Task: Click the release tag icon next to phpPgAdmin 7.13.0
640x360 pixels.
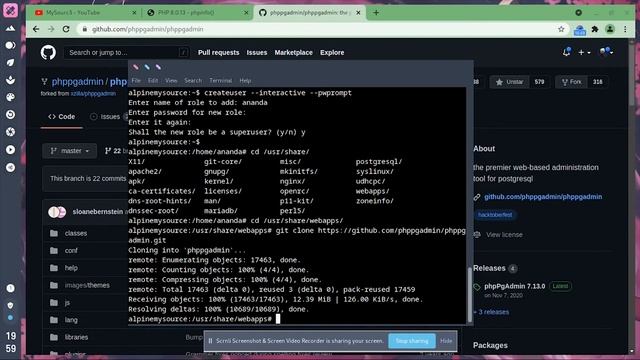Action: click(x=477, y=287)
